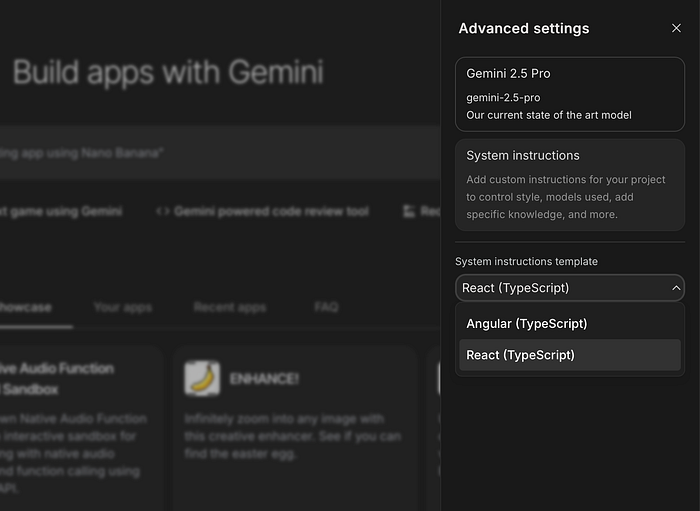Viewport: 700px width, 511px height.
Task: Click the banana icon on the ENHANCE! card
Action: (x=202, y=378)
